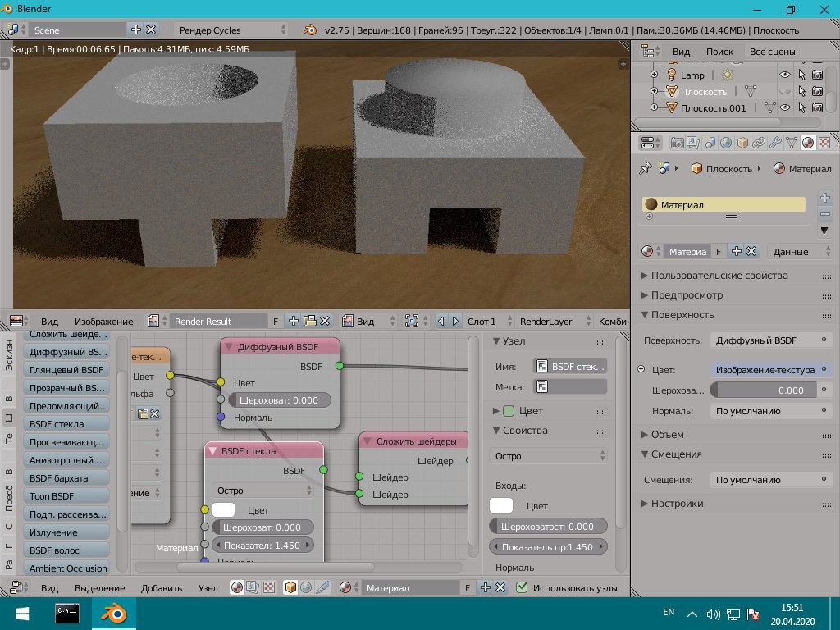Add Глянцевый BSDF node from shelf
Screen dimensions: 840x630
(66, 370)
